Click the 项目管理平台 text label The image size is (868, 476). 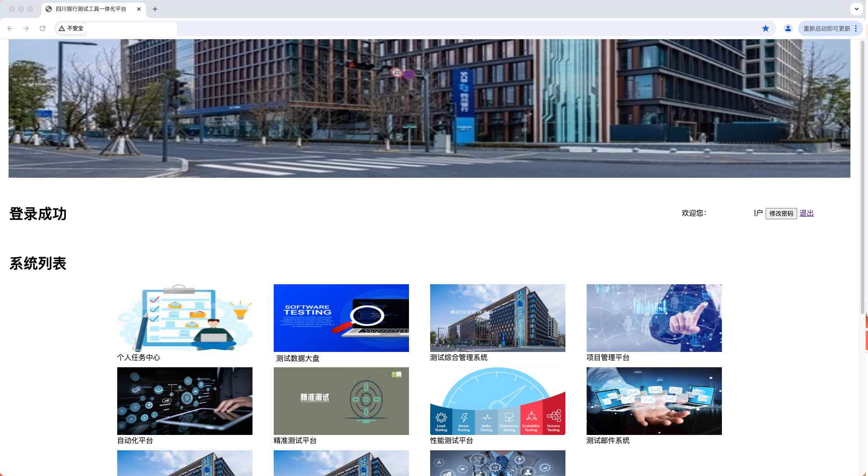(x=608, y=357)
